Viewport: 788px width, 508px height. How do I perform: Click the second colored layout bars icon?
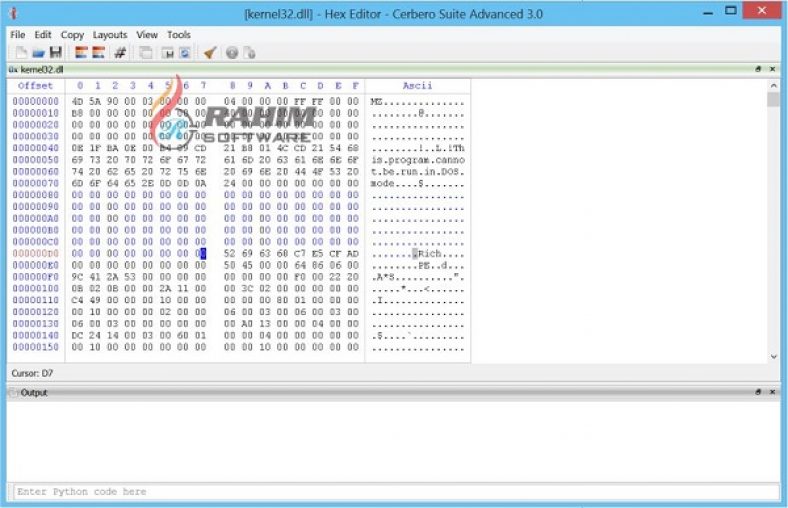pyautogui.click(x=98, y=52)
